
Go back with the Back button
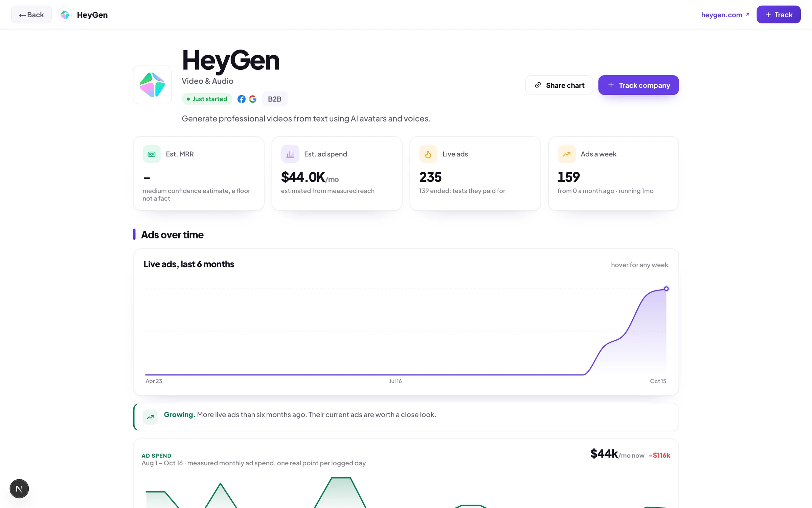pos(31,15)
